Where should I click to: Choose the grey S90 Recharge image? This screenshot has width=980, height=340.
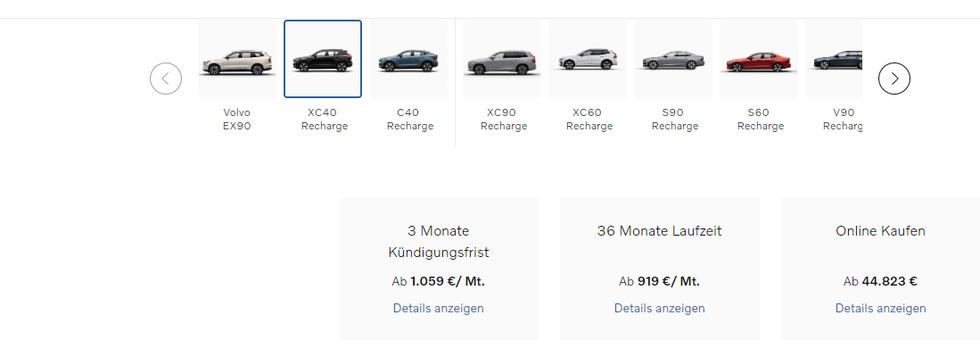[673, 60]
